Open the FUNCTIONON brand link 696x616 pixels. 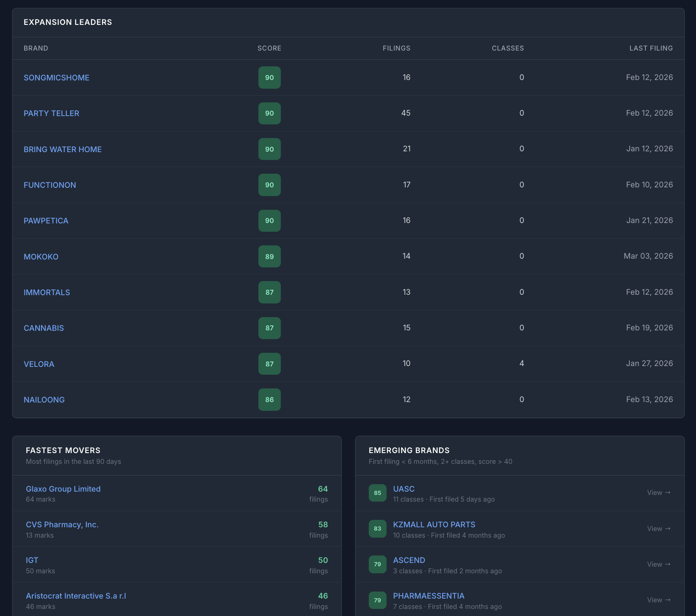tap(50, 185)
